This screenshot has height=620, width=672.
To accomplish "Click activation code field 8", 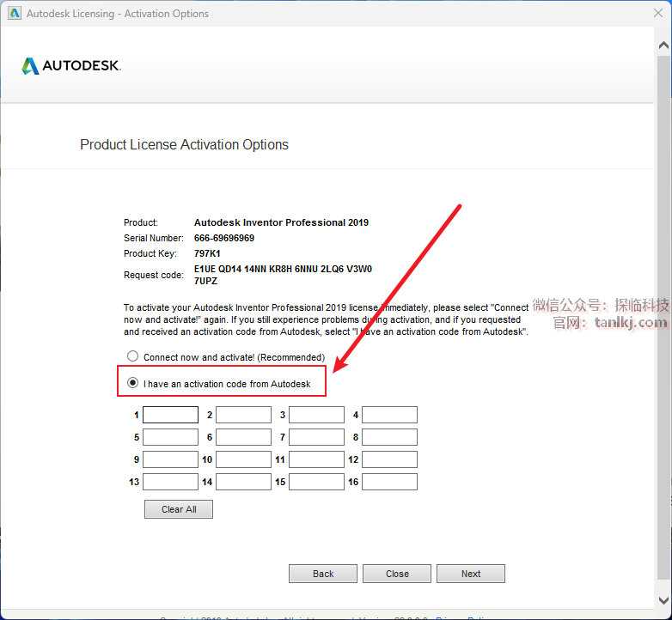I will click(x=389, y=437).
